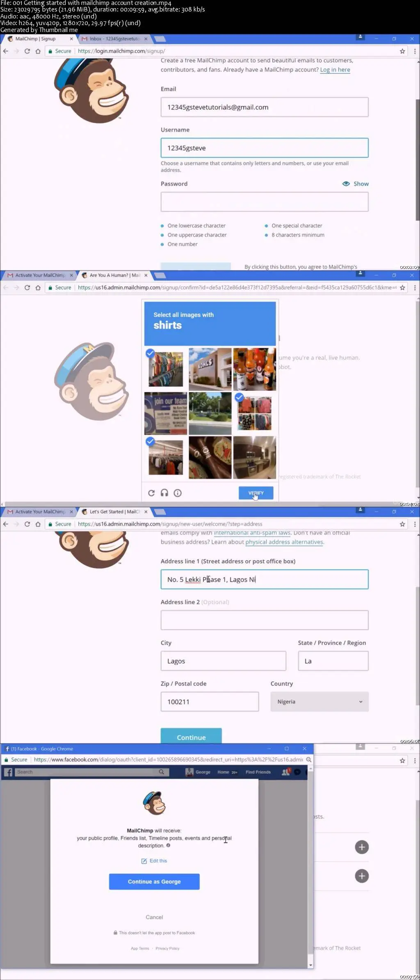This screenshot has height=980, width=420.
Task: Click the Username field containing 12345gsteve
Action: [265, 148]
